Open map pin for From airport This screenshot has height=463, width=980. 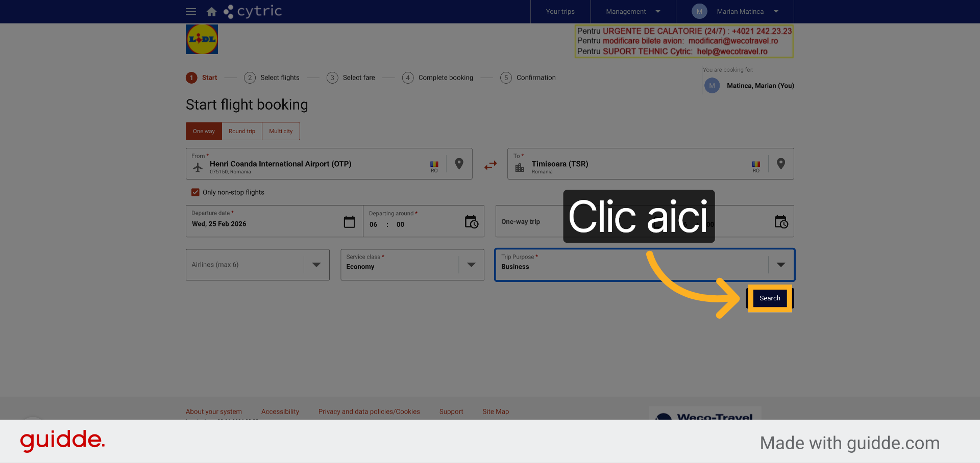459,164
